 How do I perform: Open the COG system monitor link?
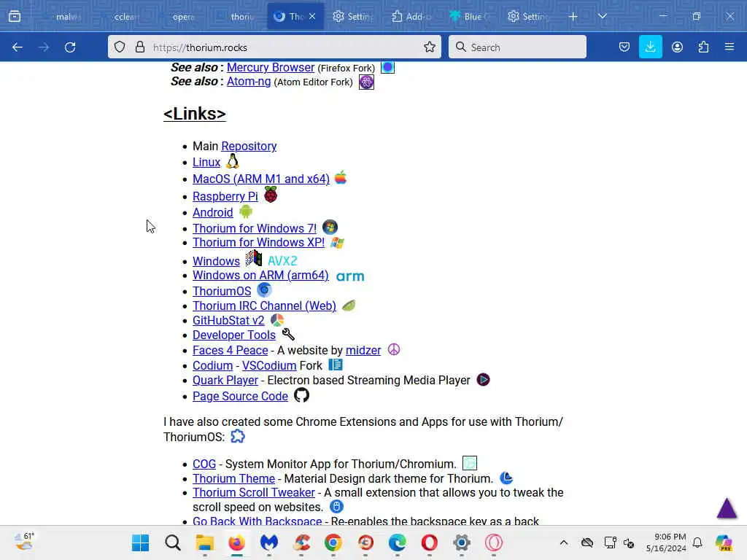pos(204,464)
